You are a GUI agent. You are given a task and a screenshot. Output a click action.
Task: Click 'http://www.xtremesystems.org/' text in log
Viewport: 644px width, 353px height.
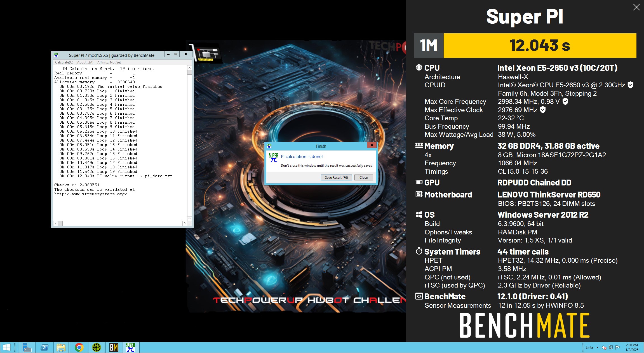[x=91, y=194]
